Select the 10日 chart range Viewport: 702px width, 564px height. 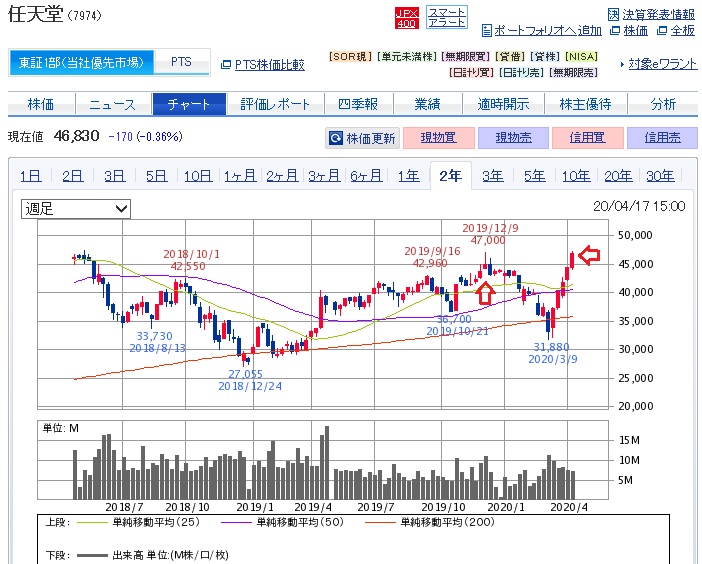(198, 176)
